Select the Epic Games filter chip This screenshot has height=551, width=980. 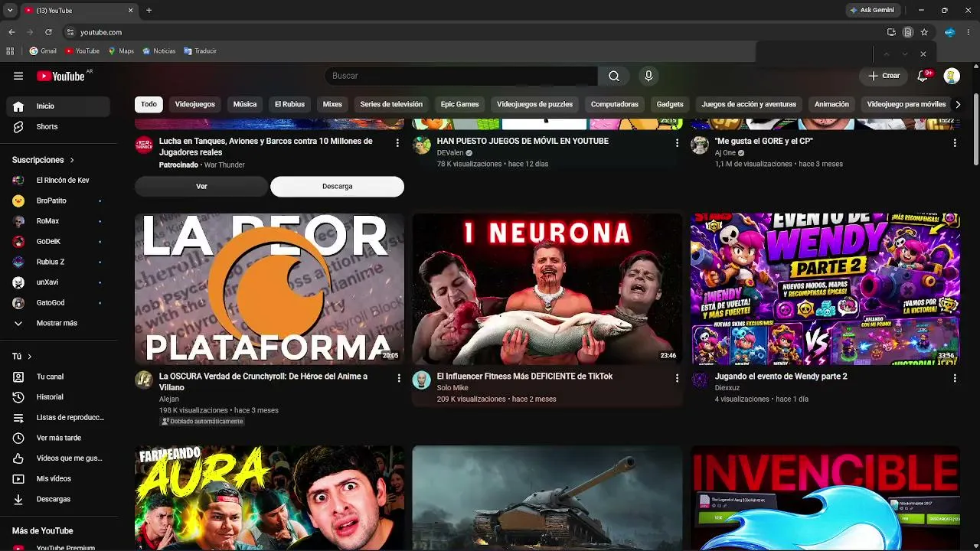459,104
